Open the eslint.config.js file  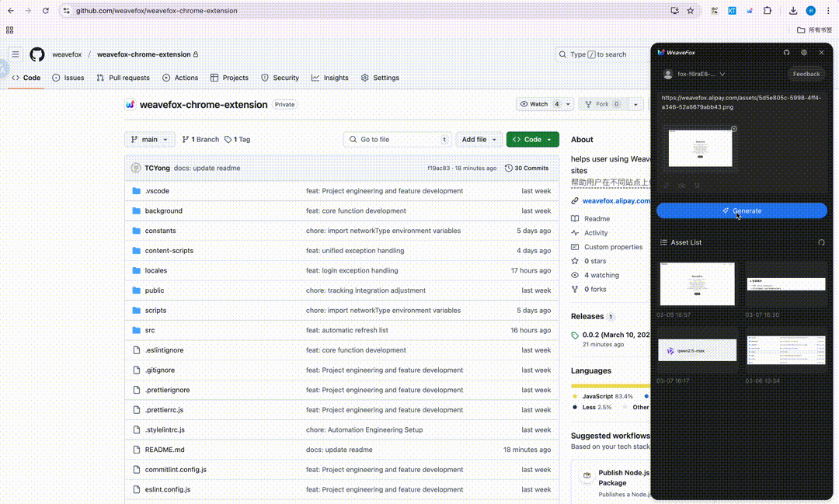(168, 489)
